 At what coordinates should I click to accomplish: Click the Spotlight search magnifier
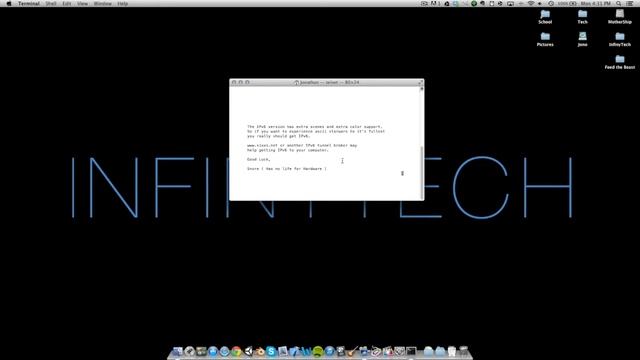coord(618,3)
